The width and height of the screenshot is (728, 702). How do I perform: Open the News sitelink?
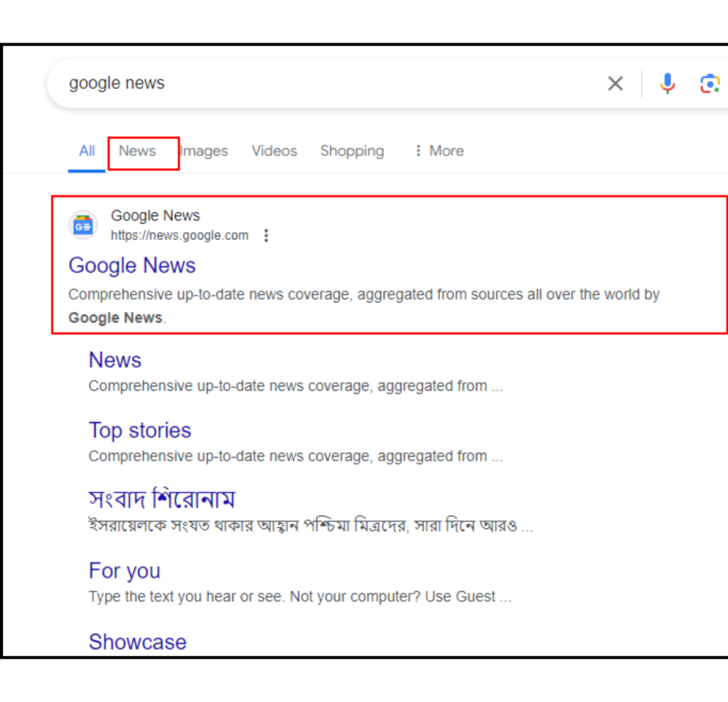115,360
